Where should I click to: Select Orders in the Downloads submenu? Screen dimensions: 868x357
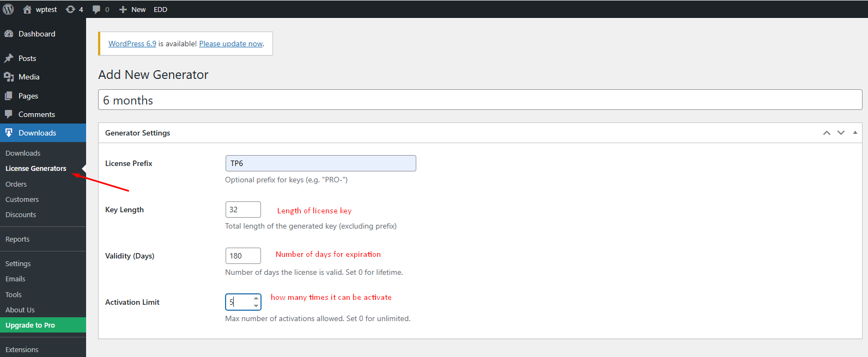pyautogui.click(x=16, y=184)
